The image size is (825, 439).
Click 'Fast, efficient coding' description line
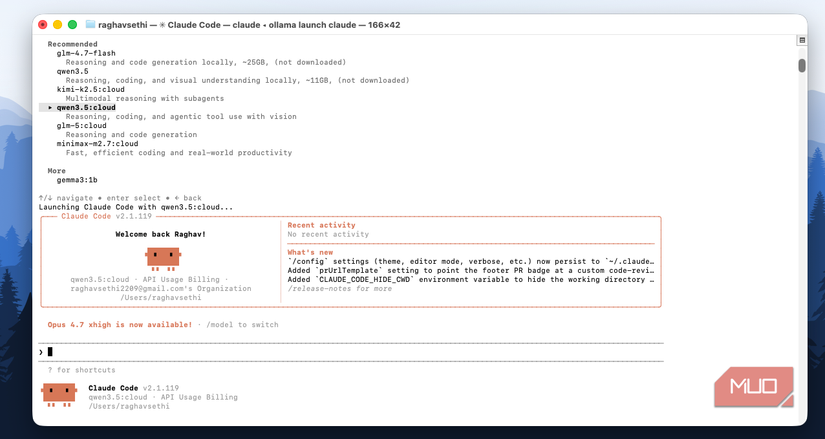179,153
